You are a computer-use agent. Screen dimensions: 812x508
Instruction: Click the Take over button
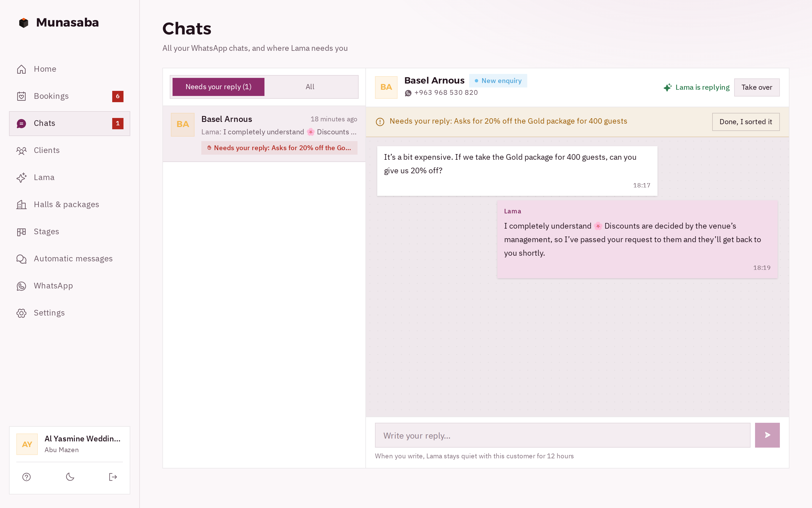tap(757, 87)
